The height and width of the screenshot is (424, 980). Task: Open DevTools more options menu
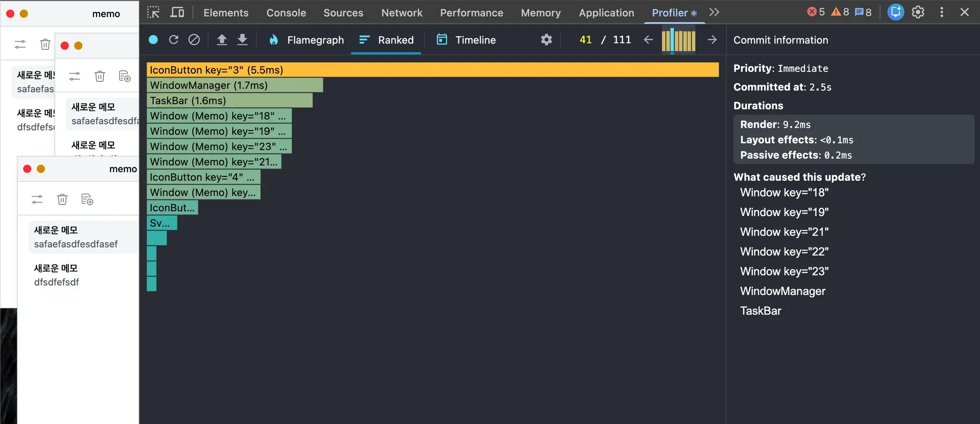coord(942,12)
